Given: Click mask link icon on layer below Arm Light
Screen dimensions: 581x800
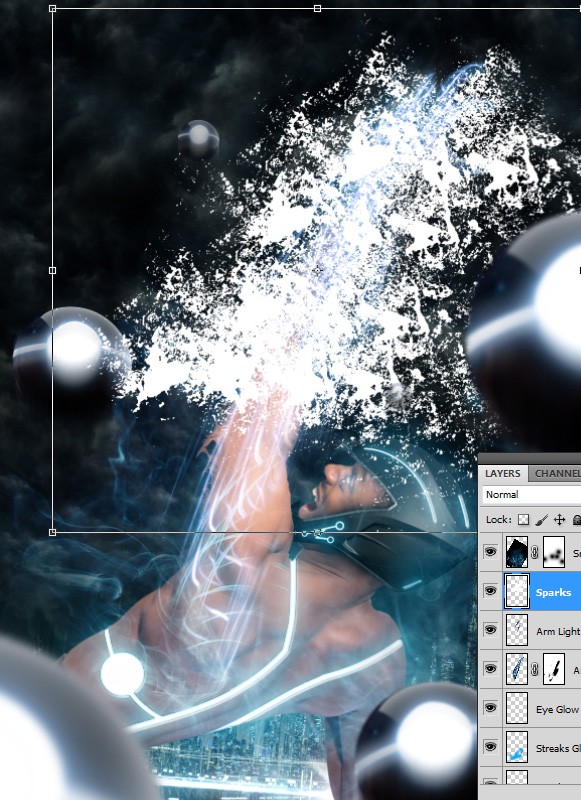Looking at the screenshot, I should 535,669.
